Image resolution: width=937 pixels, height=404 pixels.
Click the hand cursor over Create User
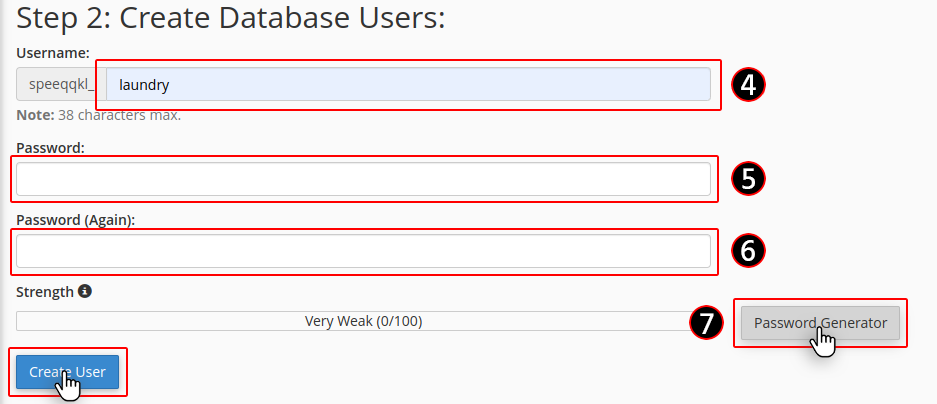(x=68, y=385)
